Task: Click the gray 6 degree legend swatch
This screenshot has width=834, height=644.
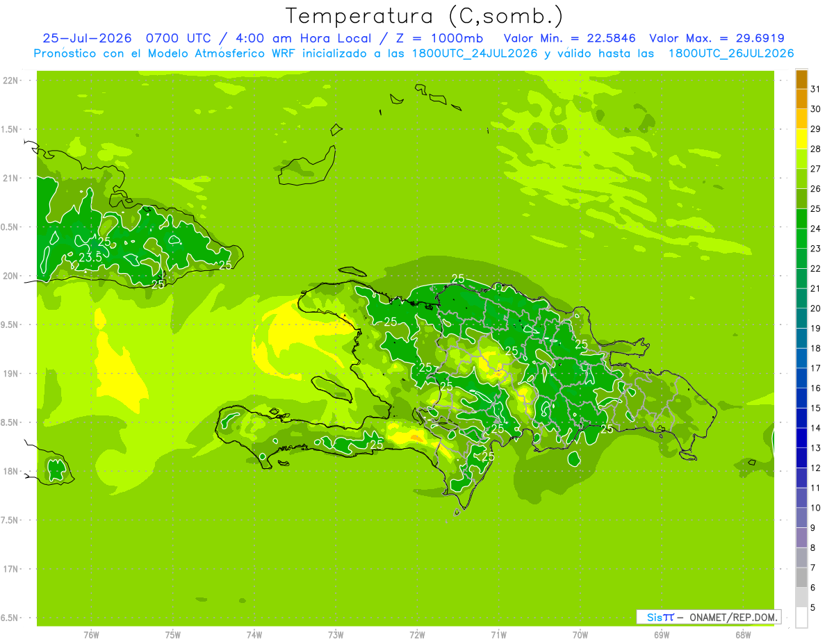Action: pos(801,577)
